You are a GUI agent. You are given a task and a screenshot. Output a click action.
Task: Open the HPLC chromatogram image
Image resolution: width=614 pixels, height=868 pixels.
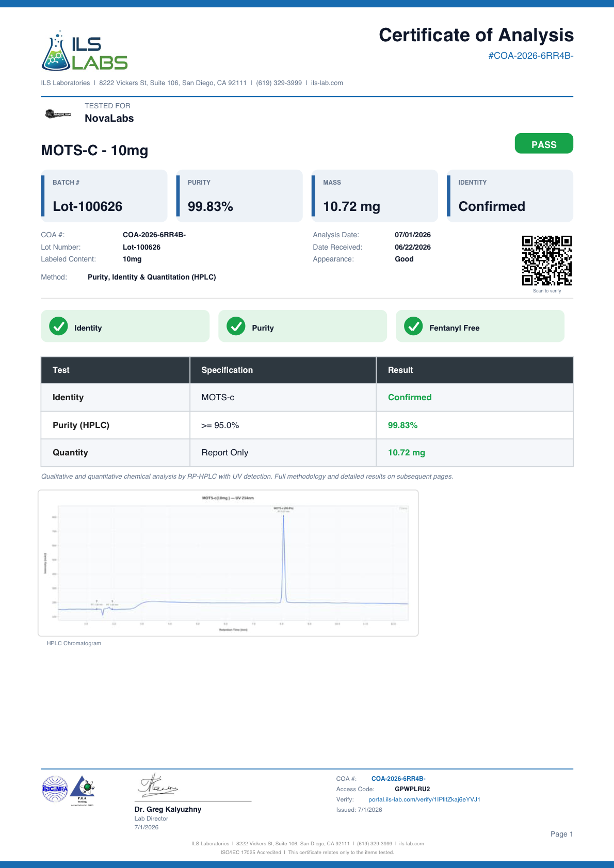pyautogui.click(x=228, y=563)
